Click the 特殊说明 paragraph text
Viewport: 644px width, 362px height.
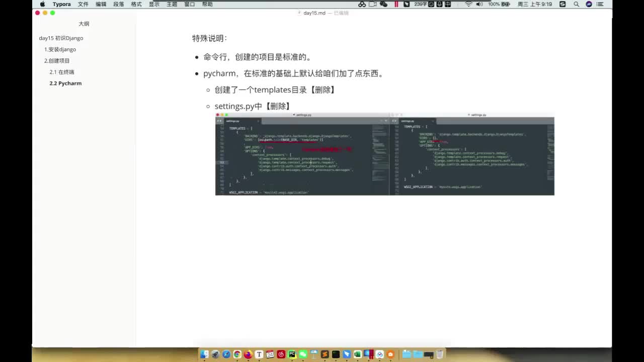click(210, 38)
